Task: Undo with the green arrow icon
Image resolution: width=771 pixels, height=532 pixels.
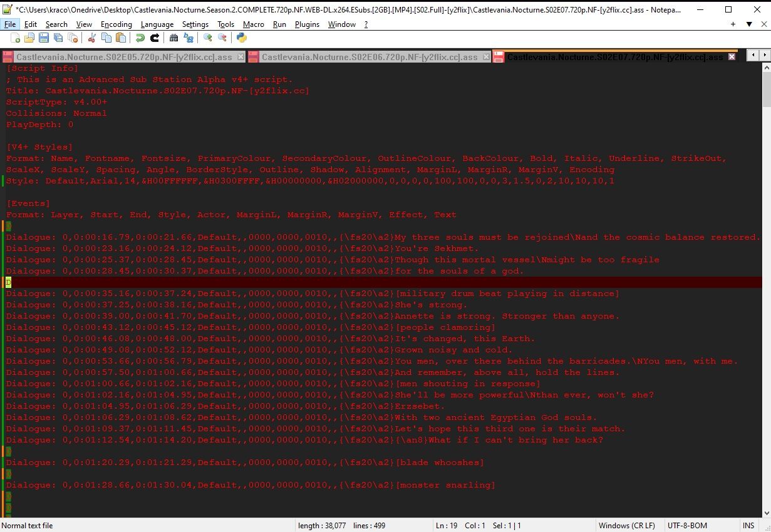Action: click(140, 38)
